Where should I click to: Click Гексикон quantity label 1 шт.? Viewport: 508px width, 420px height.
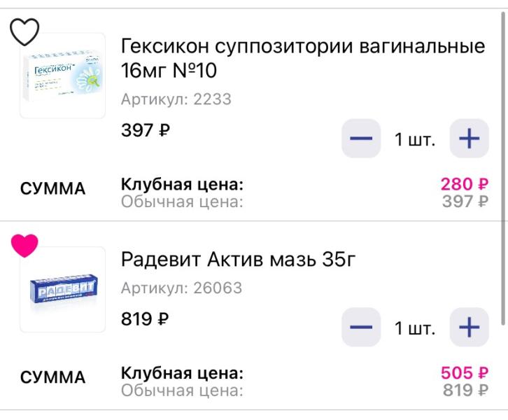(415, 139)
